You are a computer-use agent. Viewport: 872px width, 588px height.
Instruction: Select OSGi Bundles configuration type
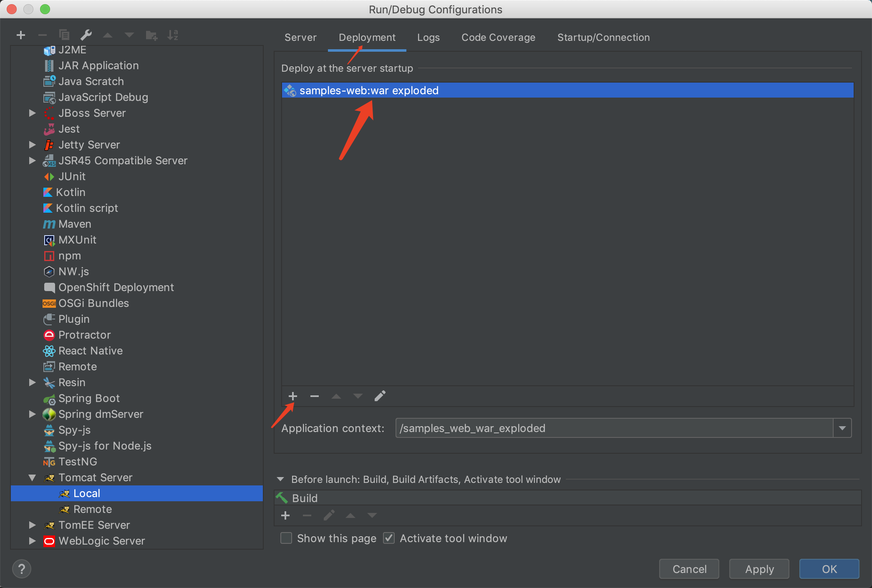[x=86, y=303]
